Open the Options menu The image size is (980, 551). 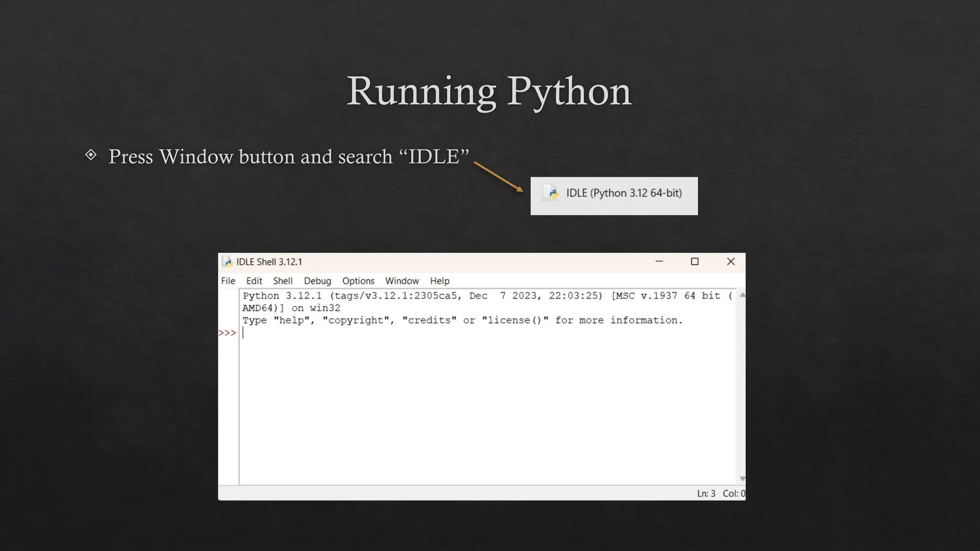(x=358, y=281)
